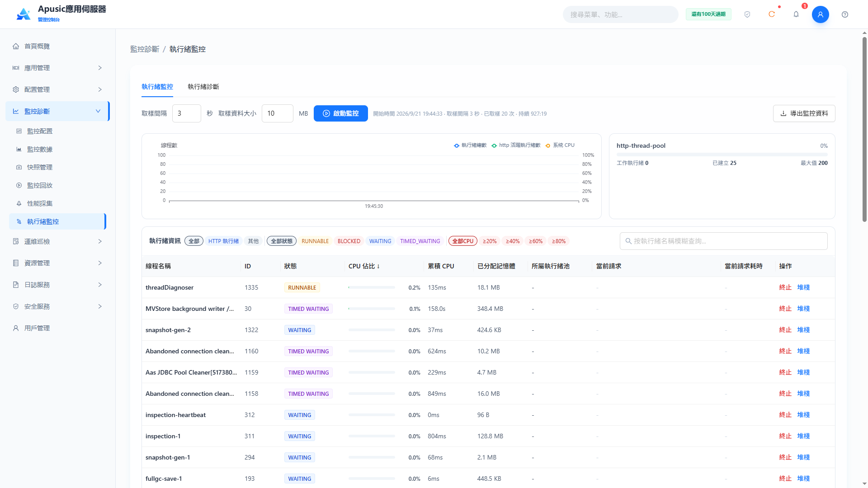Image resolution: width=868 pixels, height=488 pixels.
Task: Expand the 應用管理 menu
Action: point(57,68)
